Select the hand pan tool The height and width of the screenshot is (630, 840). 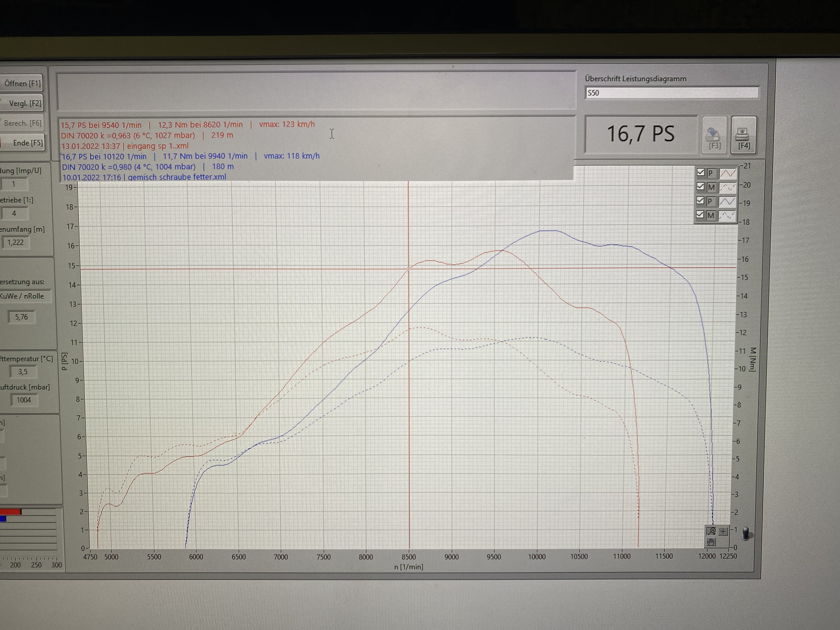point(711,542)
